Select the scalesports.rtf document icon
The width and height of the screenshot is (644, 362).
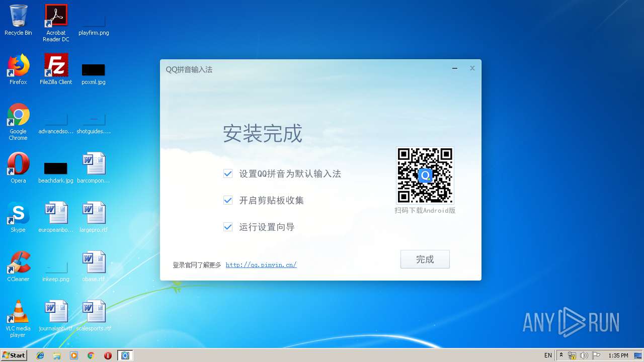click(x=94, y=316)
